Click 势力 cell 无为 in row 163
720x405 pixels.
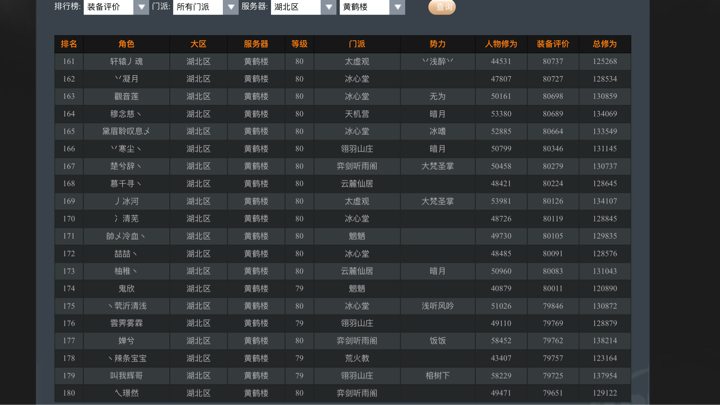(x=438, y=96)
